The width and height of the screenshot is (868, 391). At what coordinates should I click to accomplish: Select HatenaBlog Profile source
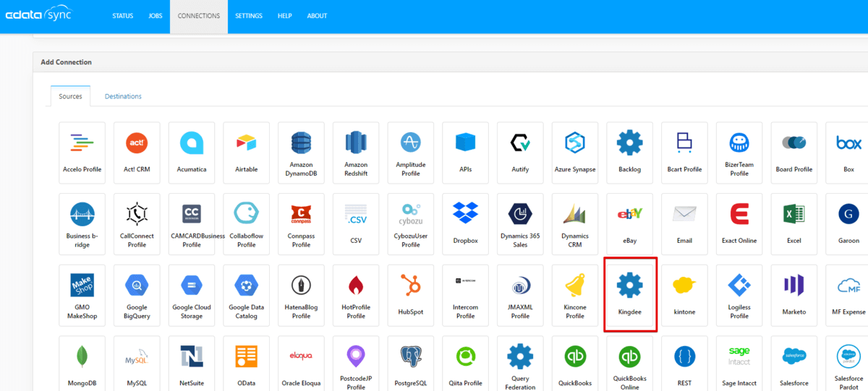pyautogui.click(x=301, y=295)
